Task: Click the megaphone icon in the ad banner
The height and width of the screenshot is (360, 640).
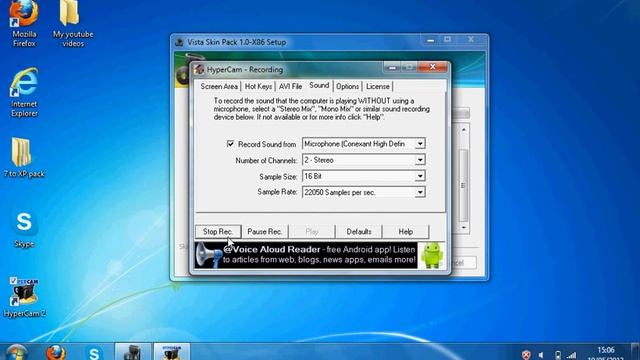Action: [x=208, y=256]
